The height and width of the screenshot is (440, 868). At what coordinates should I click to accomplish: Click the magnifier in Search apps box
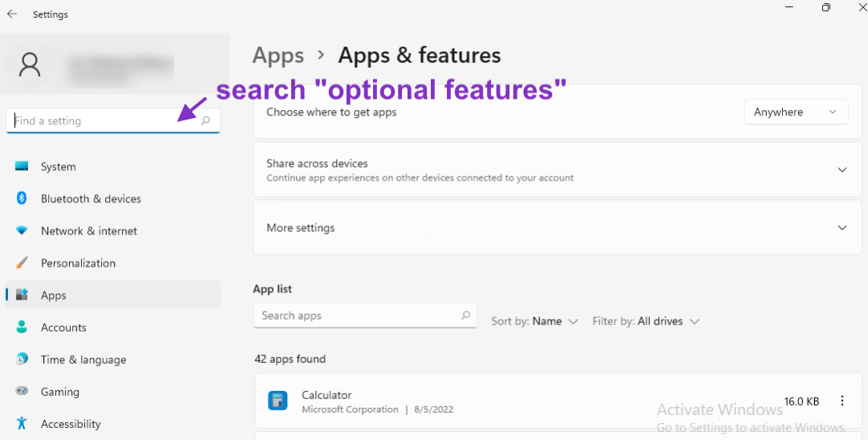[x=465, y=315]
